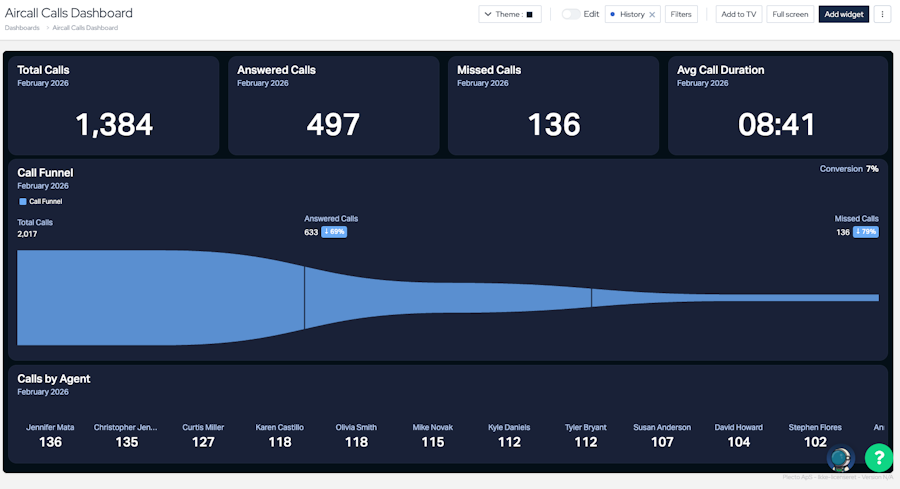Click the Theme black color swatch
900x489 pixels.
coord(529,15)
